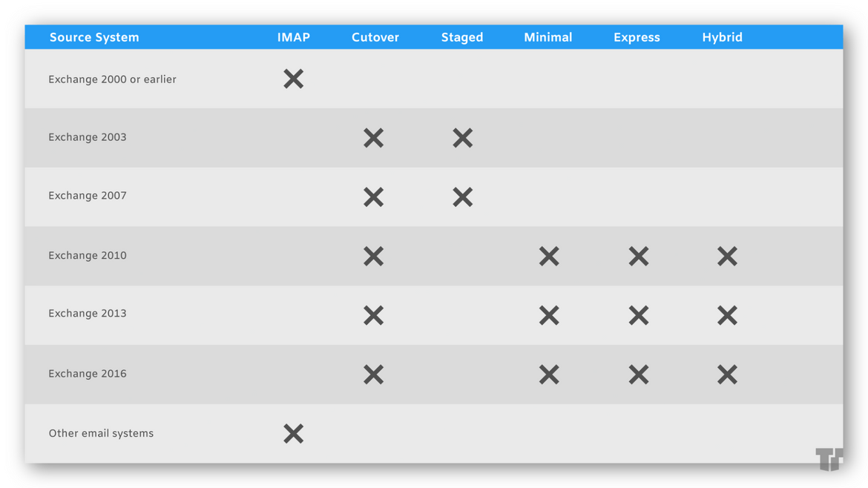Click the Staged column header
Viewport: 868px width, 488px height.
[x=462, y=38]
